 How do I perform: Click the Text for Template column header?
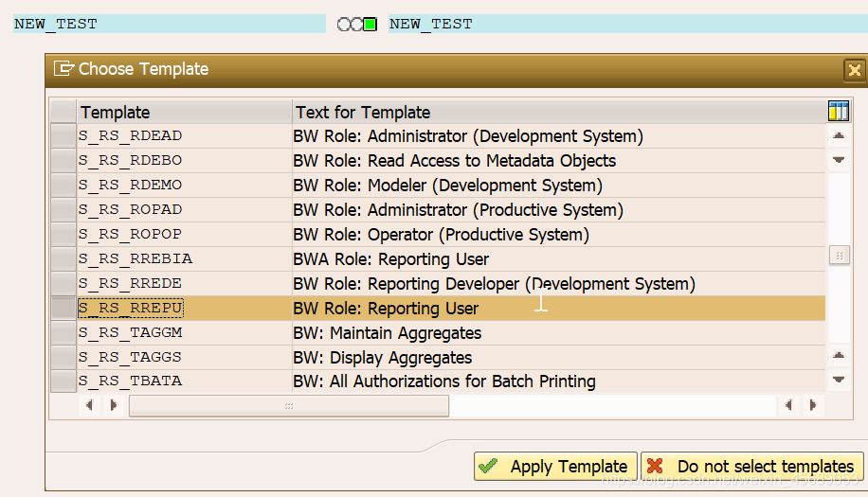[559, 112]
